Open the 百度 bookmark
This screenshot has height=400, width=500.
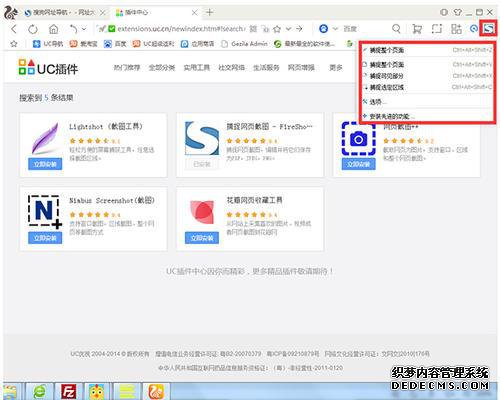click(x=115, y=44)
